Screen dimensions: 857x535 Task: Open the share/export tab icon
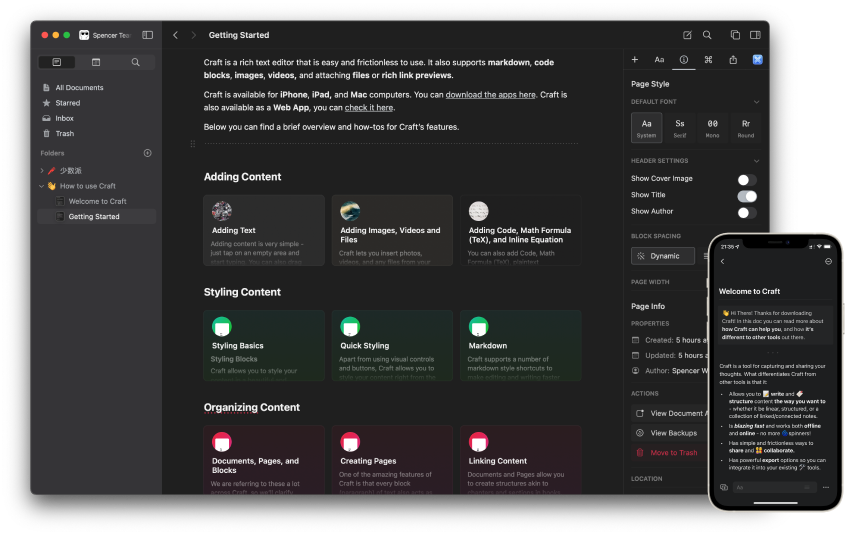[733, 60]
